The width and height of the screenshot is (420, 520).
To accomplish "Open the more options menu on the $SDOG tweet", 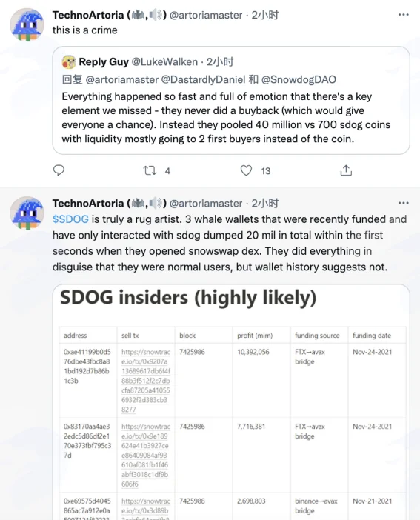I will click(x=404, y=203).
